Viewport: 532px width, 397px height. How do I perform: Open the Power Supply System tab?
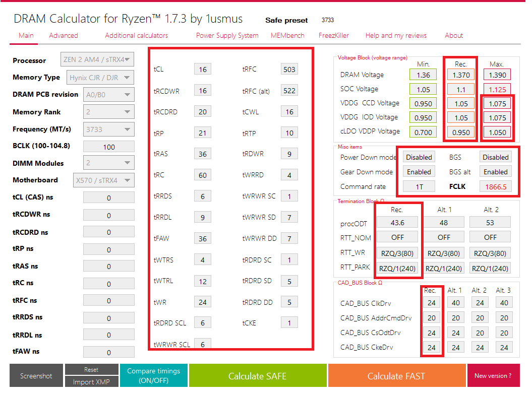(x=227, y=36)
